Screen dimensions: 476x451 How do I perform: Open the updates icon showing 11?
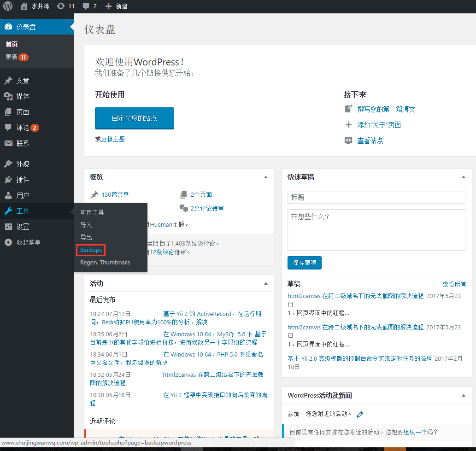pos(61,6)
